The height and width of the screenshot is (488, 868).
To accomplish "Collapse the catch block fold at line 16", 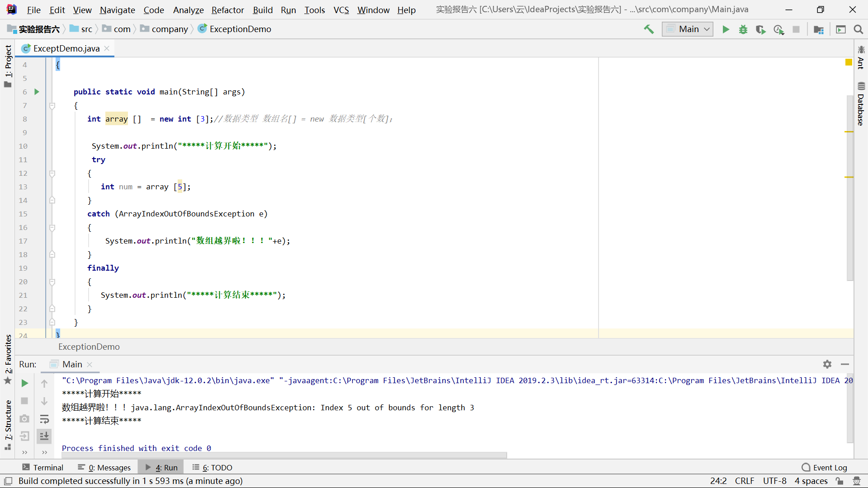I will (52, 227).
